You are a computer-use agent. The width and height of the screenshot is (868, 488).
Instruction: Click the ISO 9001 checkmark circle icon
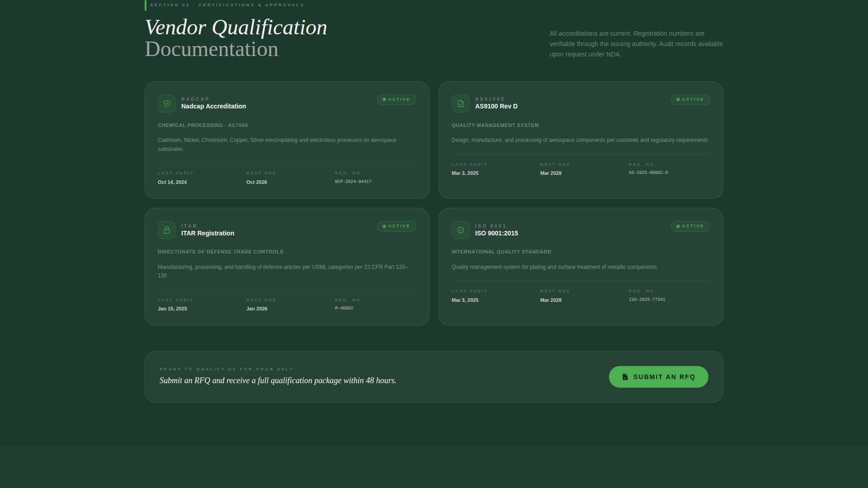pyautogui.click(x=460, y=230)
